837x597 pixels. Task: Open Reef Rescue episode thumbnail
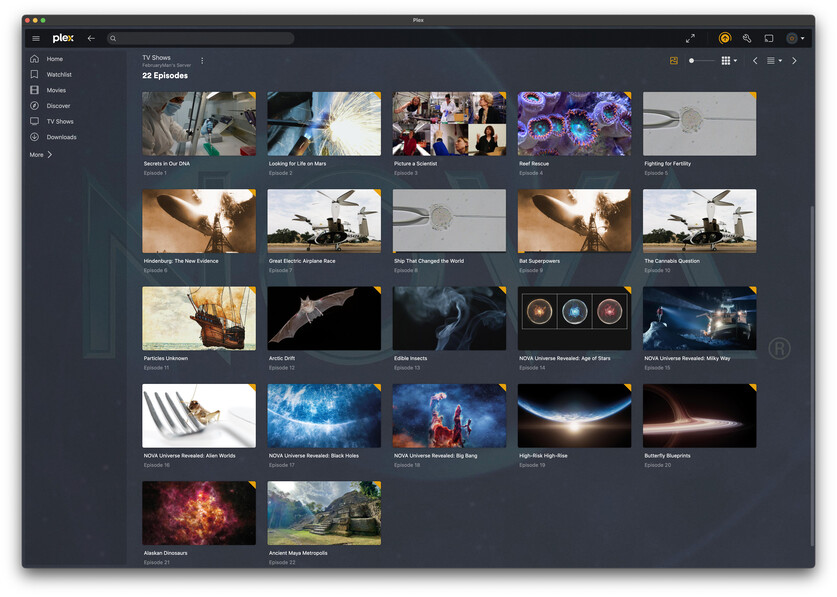click(574, 124)
